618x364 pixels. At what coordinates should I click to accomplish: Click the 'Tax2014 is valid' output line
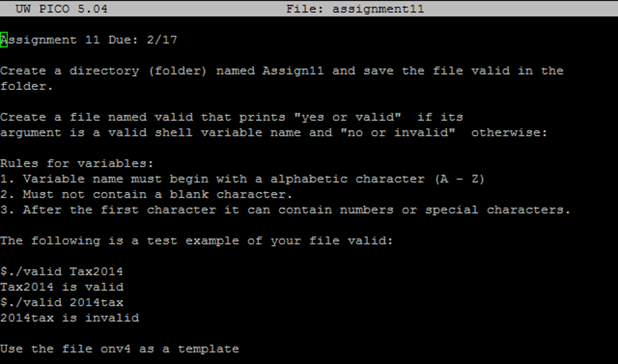click(x=62, y=287)
